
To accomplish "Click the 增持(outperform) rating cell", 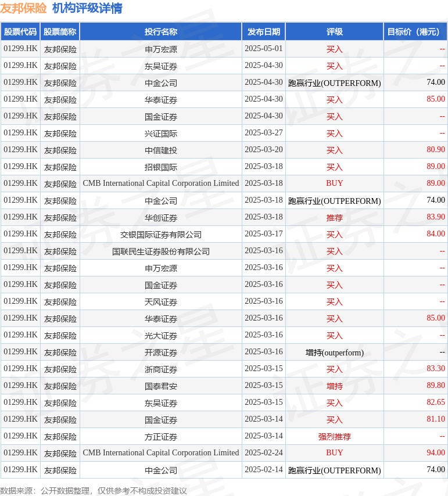I will tap(335, 352).
